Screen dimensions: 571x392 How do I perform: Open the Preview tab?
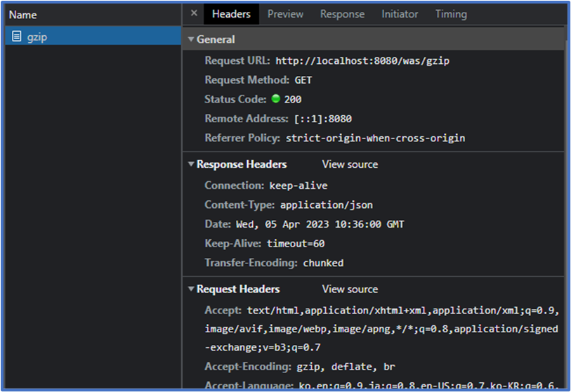click(285, 14)
